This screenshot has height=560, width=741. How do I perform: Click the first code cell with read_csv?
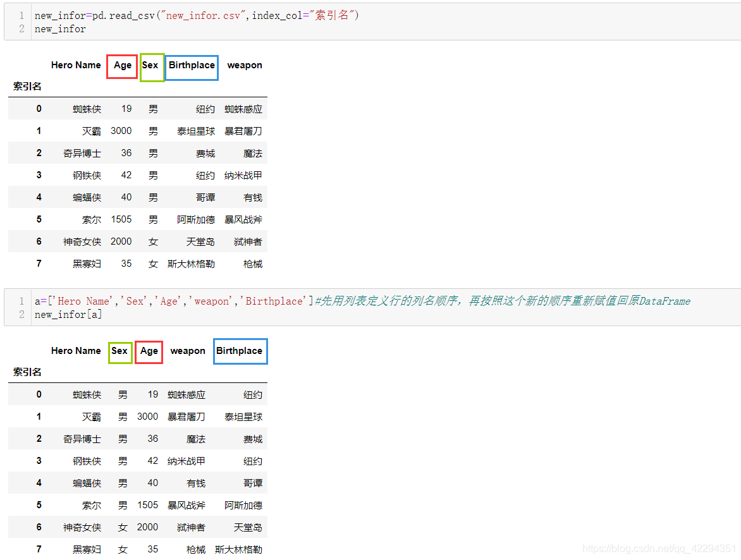tap(372, 21)
